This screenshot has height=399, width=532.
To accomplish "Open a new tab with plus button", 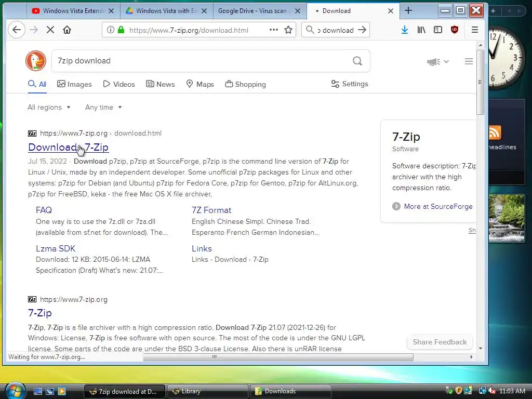I will 408,11.
